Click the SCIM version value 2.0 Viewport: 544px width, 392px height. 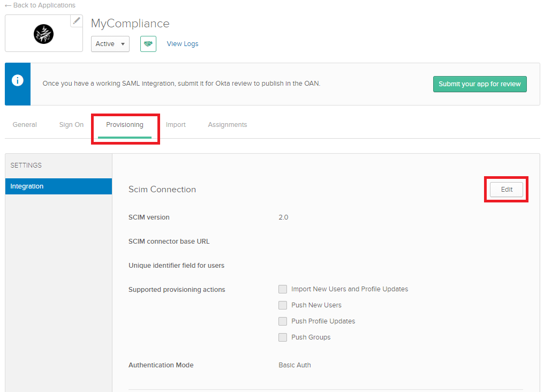pyautogui.click(x=283, y=217)
